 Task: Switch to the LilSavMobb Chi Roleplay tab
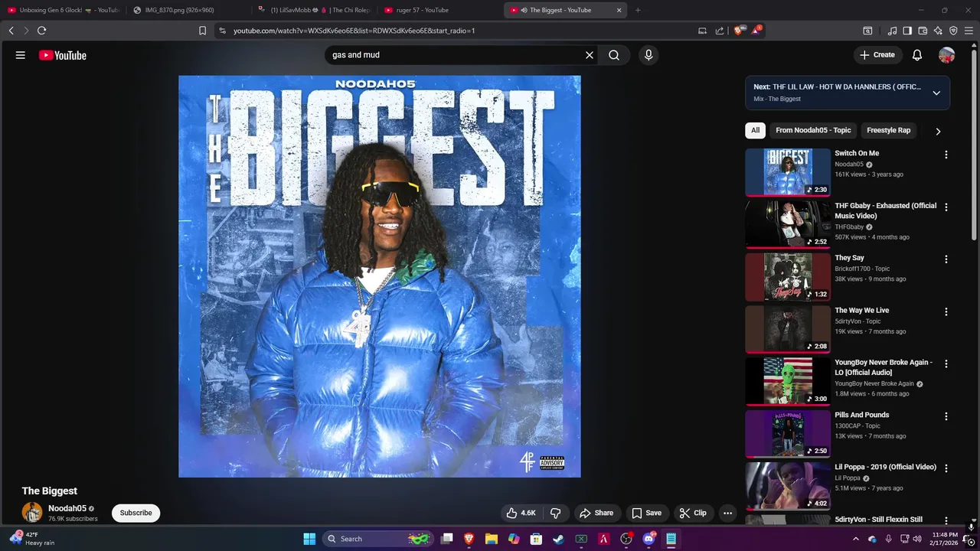coord(314,10)
